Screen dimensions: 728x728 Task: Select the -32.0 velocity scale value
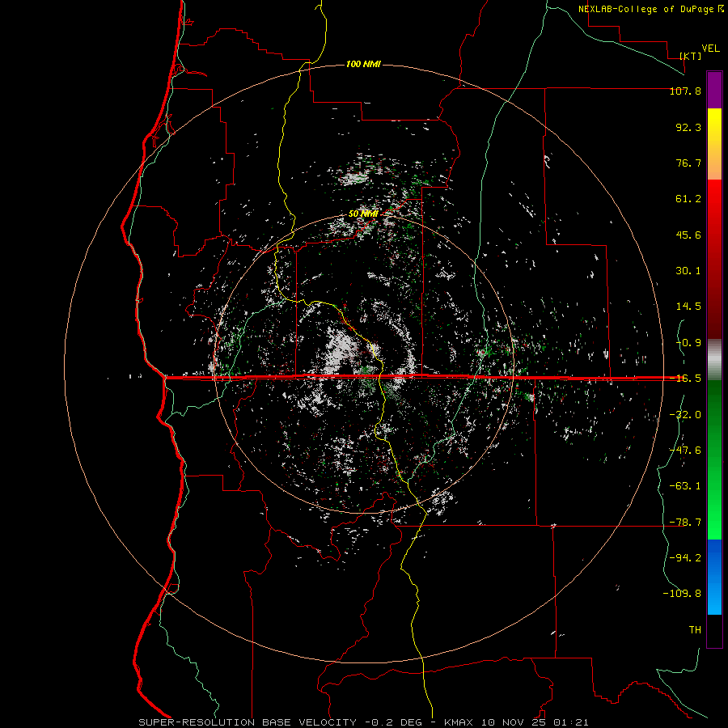[x=685, y=415]
